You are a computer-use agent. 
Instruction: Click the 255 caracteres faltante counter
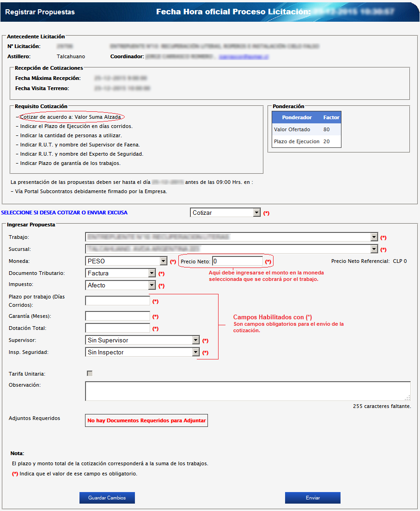click(382, 406)
